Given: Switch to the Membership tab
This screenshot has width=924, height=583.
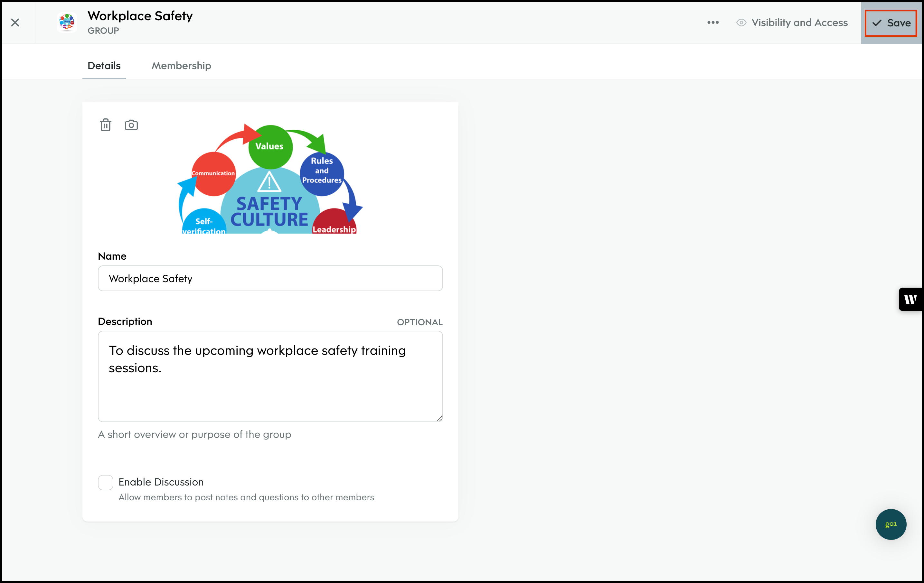Looking at the screenshot, I should tap(181, 66).
